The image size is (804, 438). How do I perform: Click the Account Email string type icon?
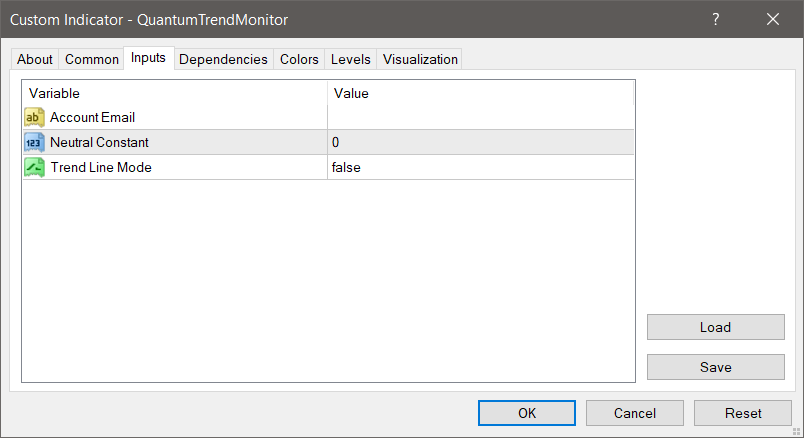point(34,118)
